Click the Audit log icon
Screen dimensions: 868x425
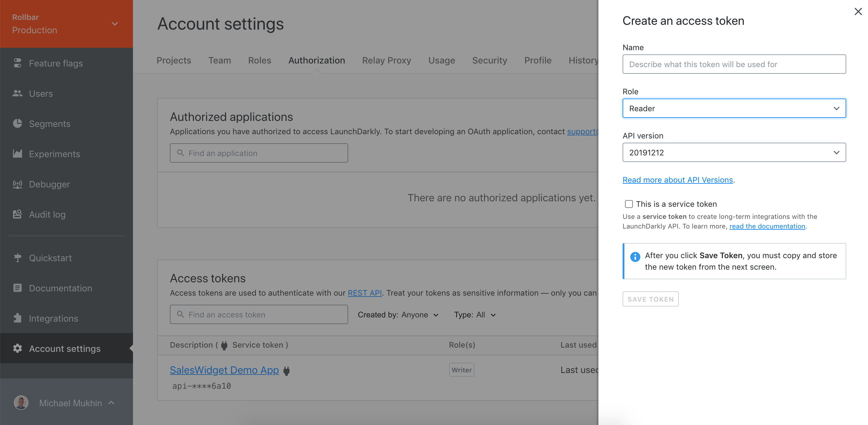tap(17, 214)
